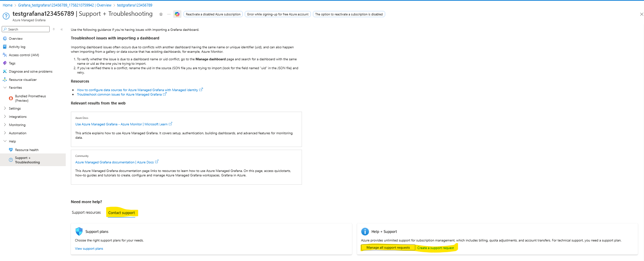Expand the Monitoring section
644x261 pixels.
coord(5,125)
